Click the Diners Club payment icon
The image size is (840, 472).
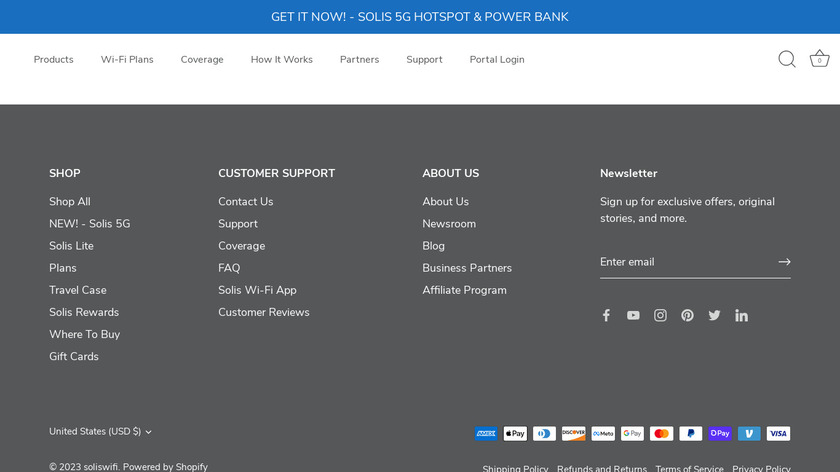(544, 433)
